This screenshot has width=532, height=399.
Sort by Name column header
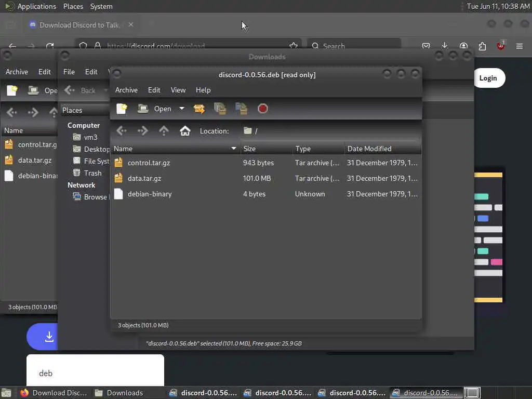point(175,149)
